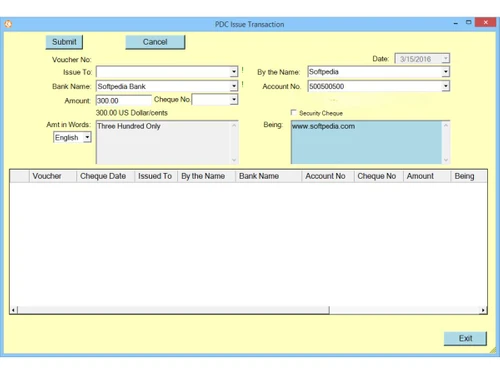Image resolution: width=500 pixels, height=375 pixels.
Task: Click the Being column header in grid
Action: tap(469, 176)
